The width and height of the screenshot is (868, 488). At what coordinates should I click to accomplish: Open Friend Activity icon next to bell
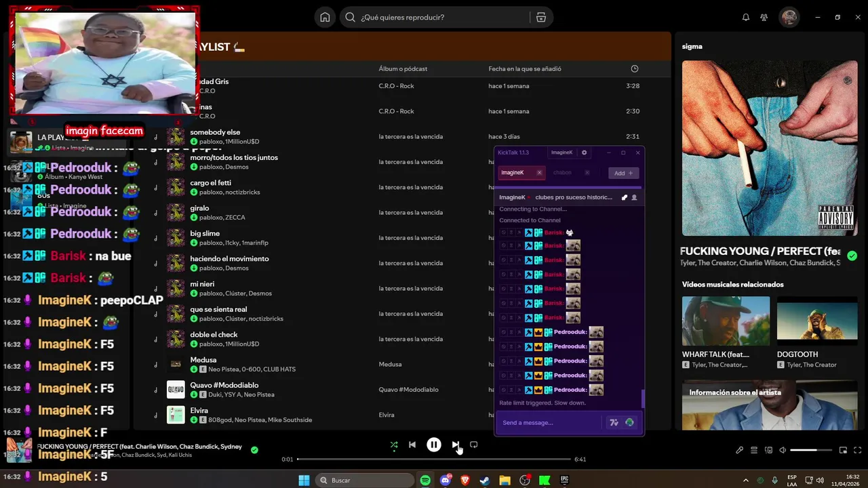[x=764, y=17]
